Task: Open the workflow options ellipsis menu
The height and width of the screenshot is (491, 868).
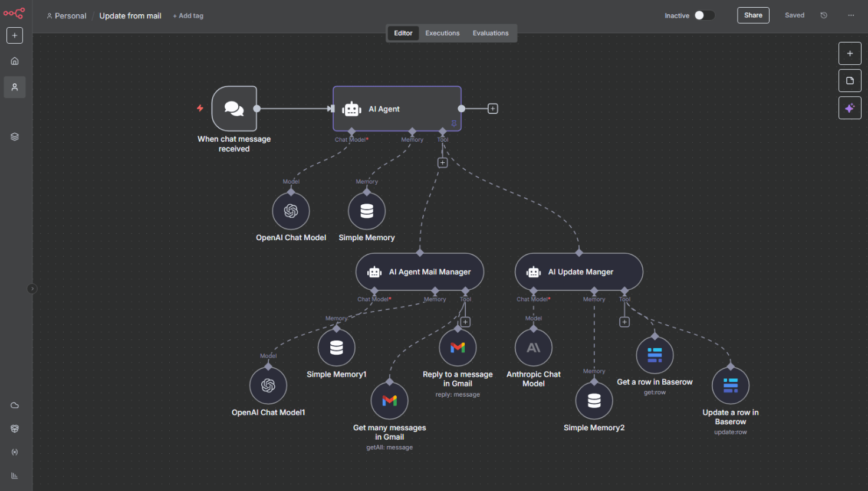Action: [x=851, y=15]
